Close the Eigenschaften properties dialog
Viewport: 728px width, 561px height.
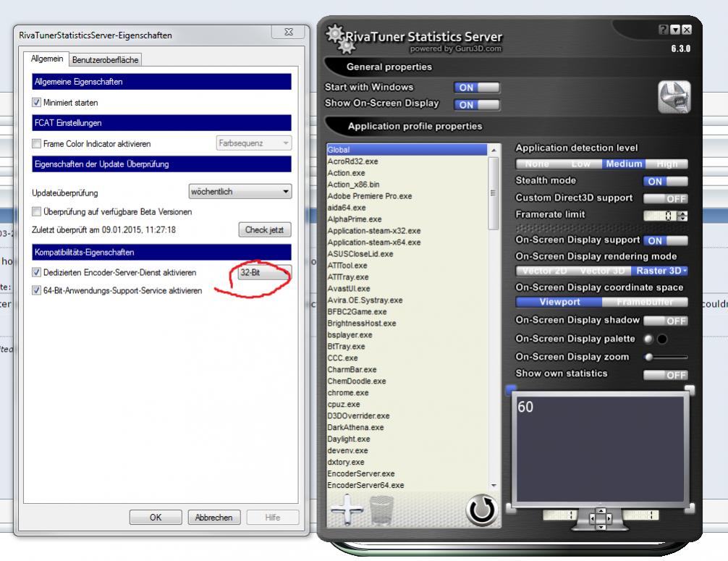click(288, 32)
